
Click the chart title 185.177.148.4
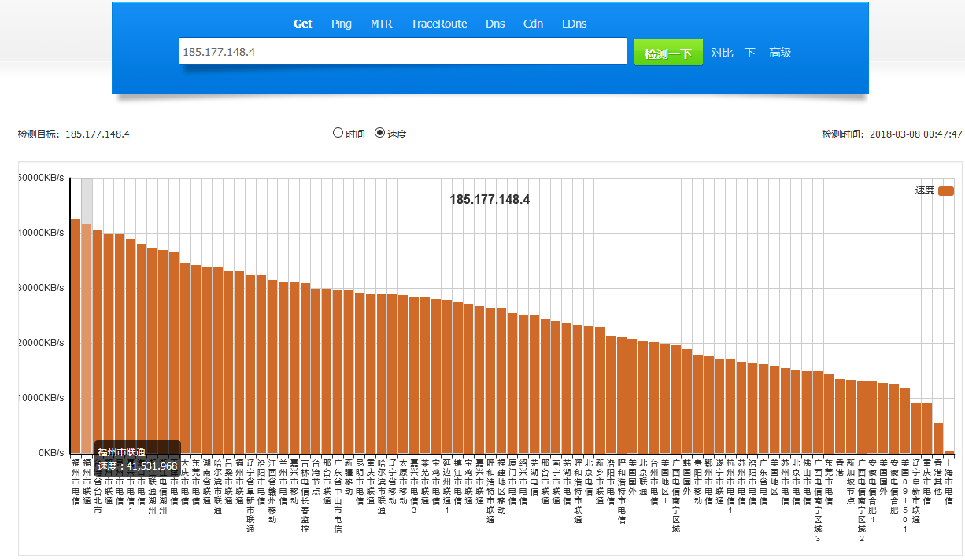(490, 200)
